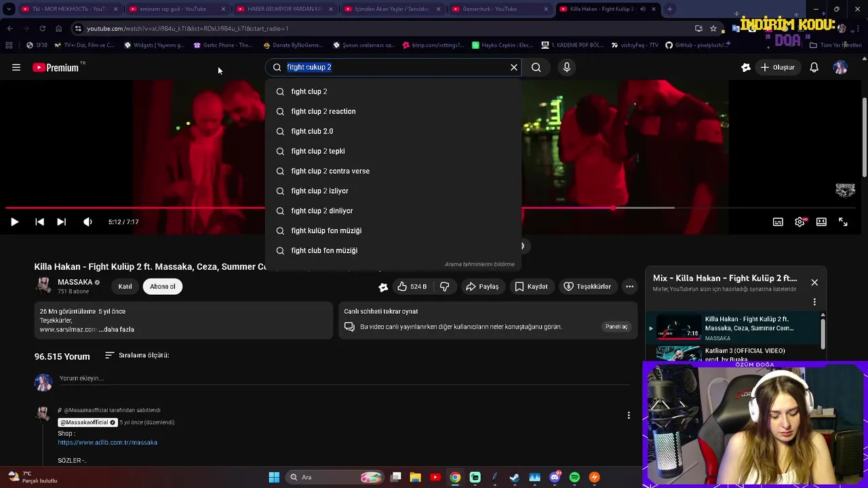Choose the suggestion "fight clup 2 reaction"
This screenshot has width=868, height=488.
coord(393,111)
